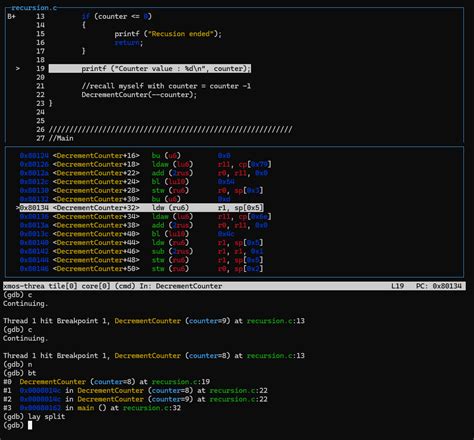Click the 'Recusion ended' printf line 15
The width and height of the screenshot is (474, 440).
tap(168, 34)
